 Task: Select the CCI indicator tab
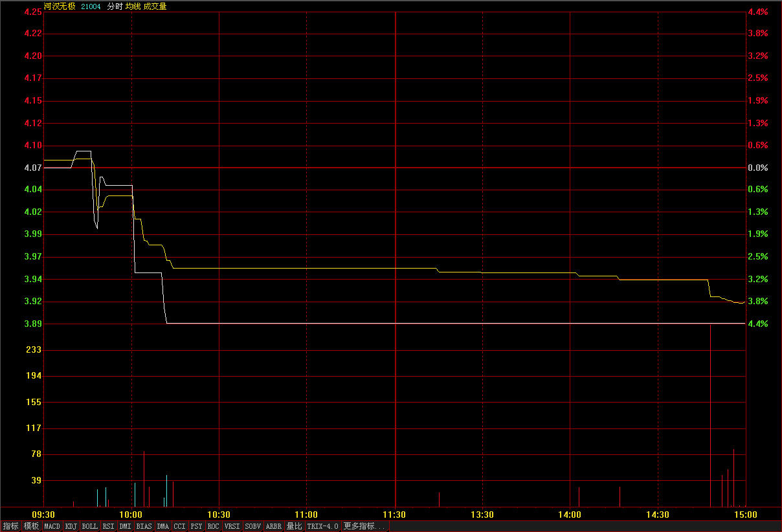[179, 526]
